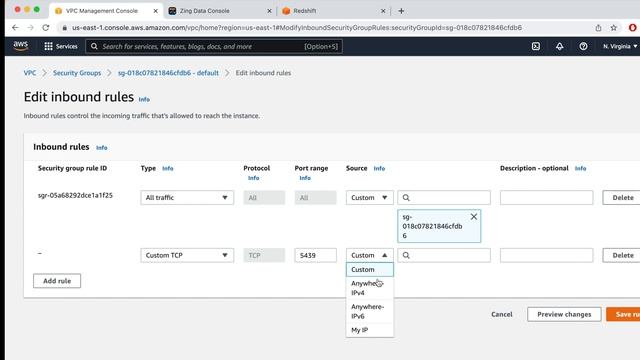Click the browser URL address bar

297,28
